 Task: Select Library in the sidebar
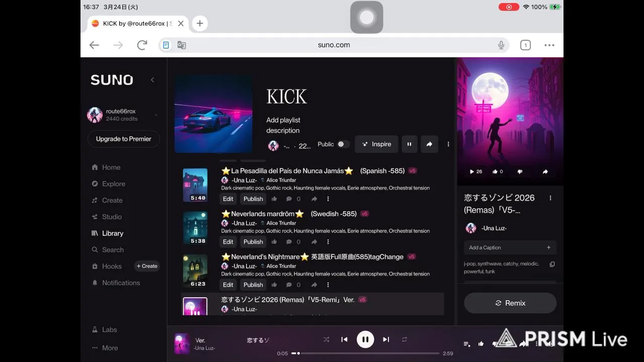107,233
